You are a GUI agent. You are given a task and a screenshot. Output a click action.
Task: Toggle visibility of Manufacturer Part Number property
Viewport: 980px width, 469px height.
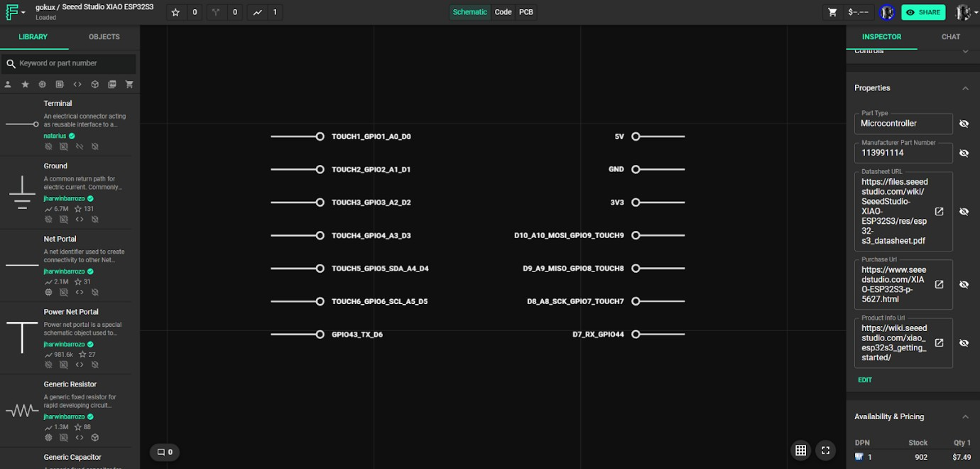pyautogui.click(x=964, y=153)
